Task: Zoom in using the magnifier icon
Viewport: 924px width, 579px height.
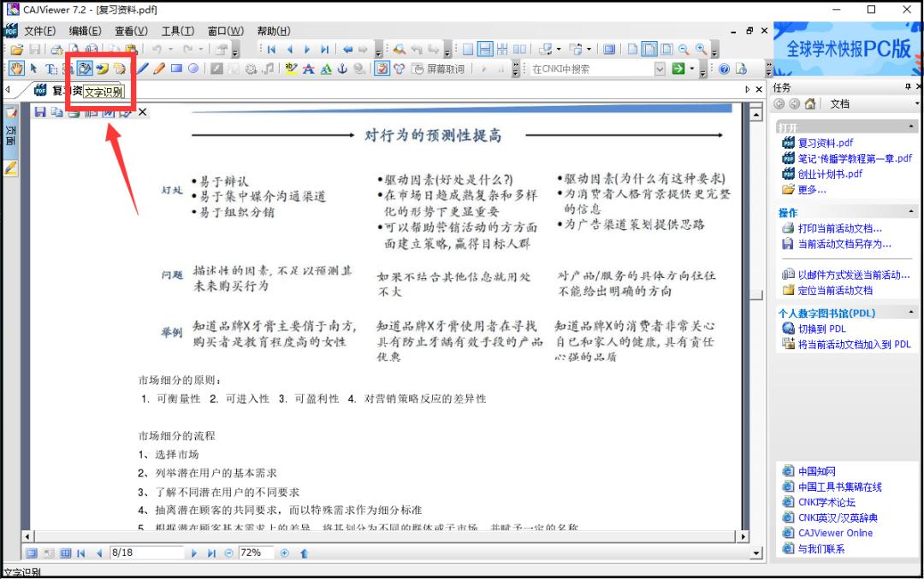Action: click(702, 50)
